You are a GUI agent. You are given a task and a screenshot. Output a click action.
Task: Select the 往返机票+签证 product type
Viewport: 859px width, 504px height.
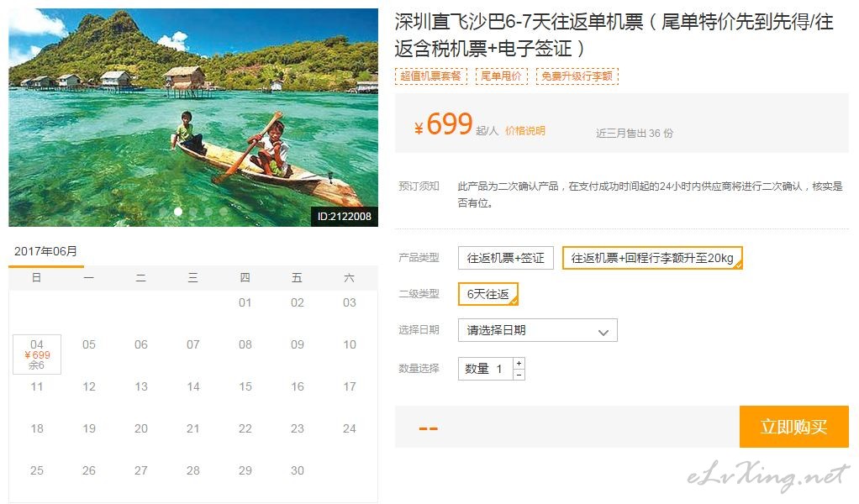506,258
